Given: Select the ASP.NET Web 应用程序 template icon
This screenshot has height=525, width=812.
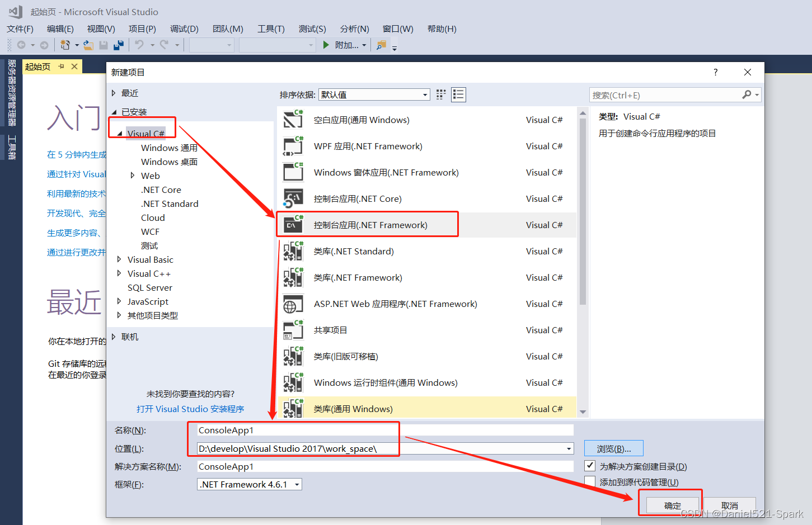Looking at the screenshot, I should 293,304.
